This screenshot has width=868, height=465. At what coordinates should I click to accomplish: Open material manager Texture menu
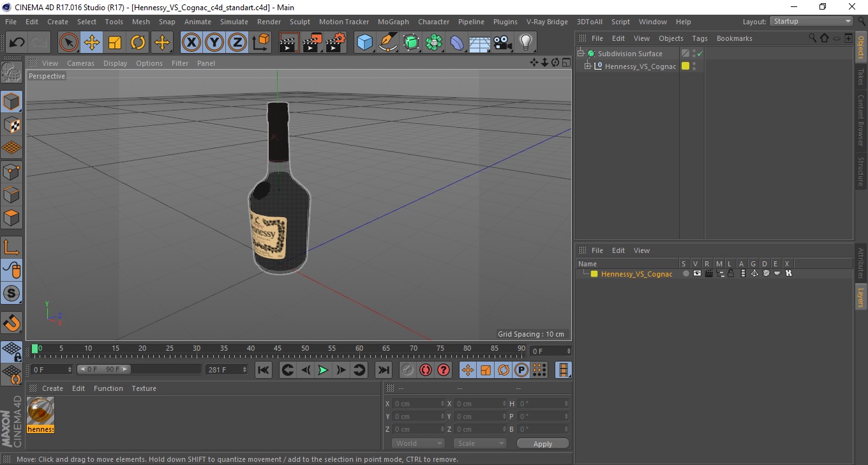click(x=144, y=388)
